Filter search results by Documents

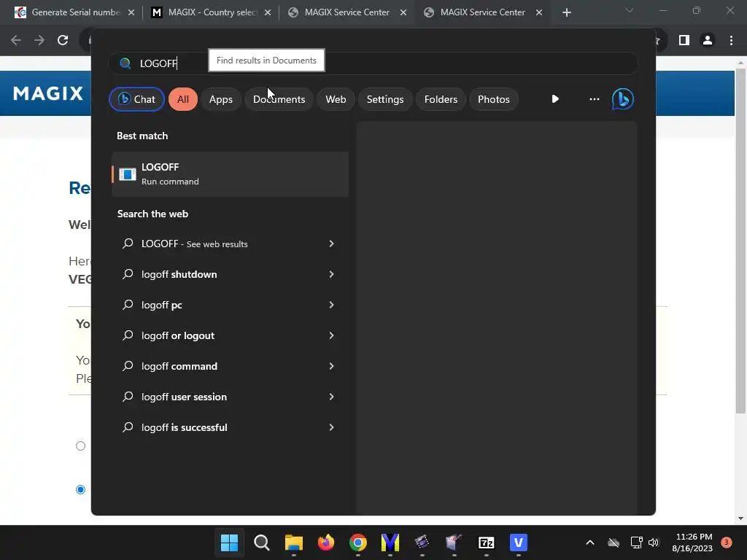pos(279,99)
